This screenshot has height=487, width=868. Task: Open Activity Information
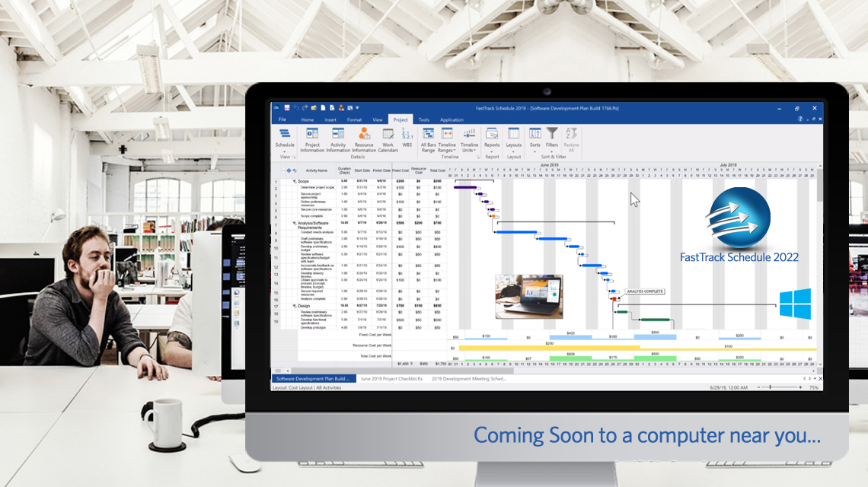click(x=339, y=137)
